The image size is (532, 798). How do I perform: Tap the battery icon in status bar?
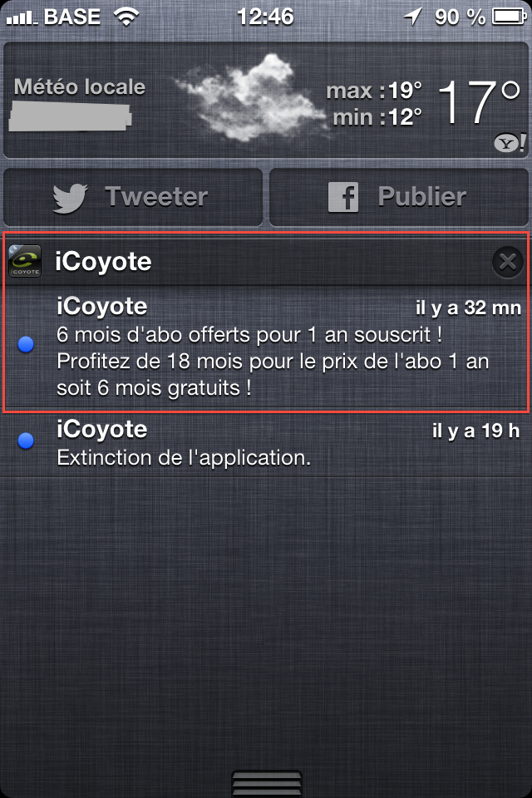[508, 16]
